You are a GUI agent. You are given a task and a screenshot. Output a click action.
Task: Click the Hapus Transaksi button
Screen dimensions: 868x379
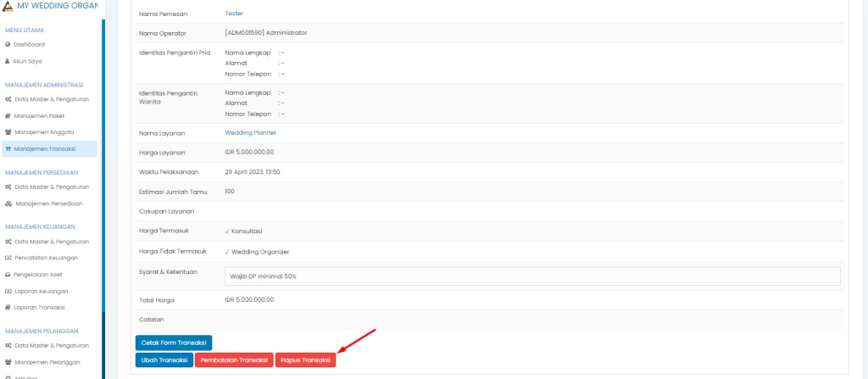[305, 360]
